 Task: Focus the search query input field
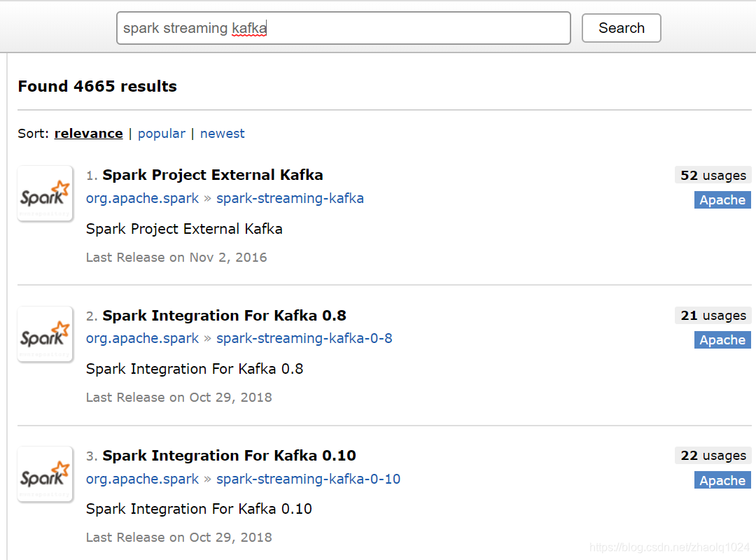(343, 28)
